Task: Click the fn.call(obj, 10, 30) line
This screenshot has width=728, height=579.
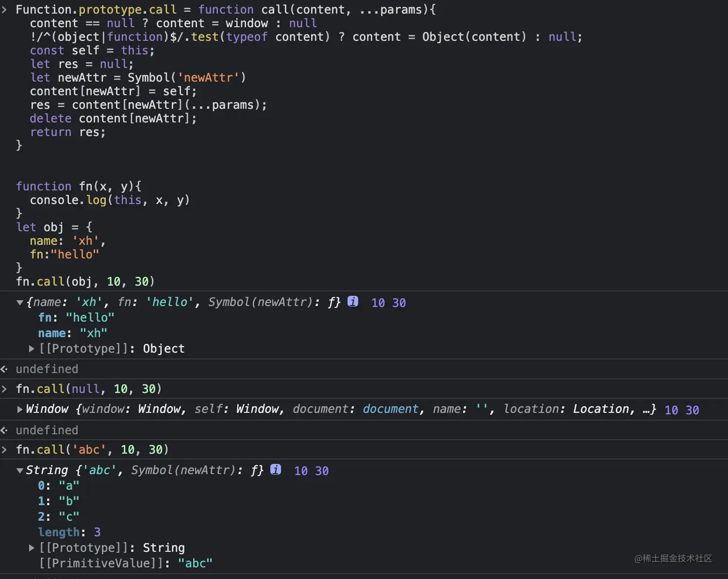Action: click(x=85, y=282)
